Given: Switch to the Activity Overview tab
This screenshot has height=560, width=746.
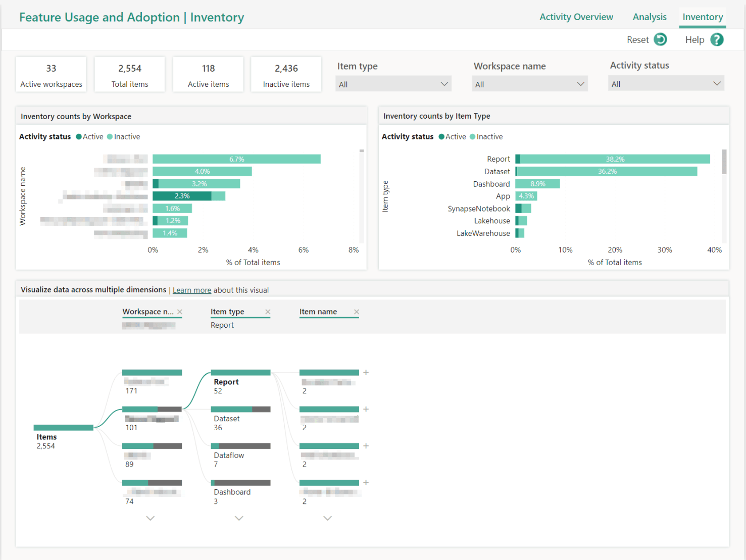Looking at the screenshot, I should click(576, 17).
